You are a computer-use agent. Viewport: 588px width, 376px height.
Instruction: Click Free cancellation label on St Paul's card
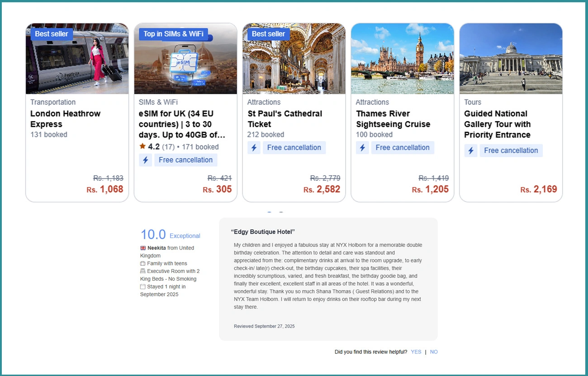[294, 148]
